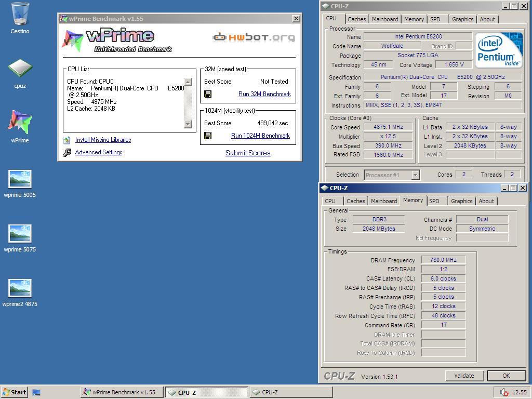Click the Code Name value Wolfdale
The image size is (532, 399).
click(392, 46)
